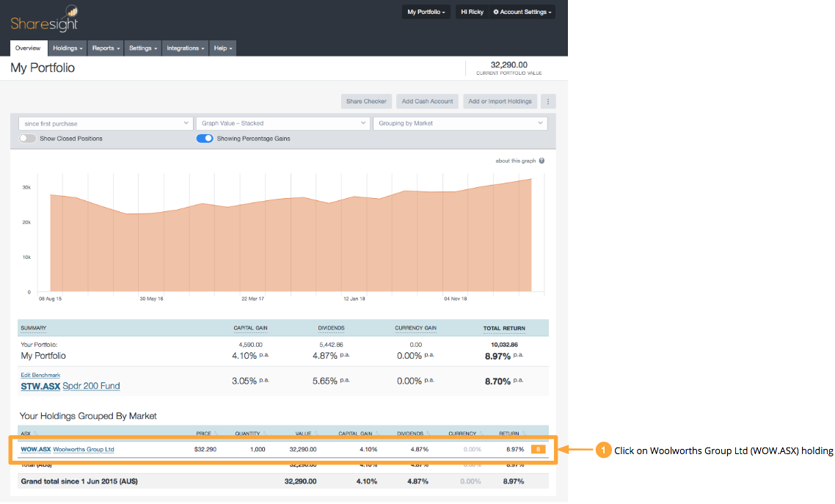Click the 1,000 quantity in Woolworths row

click(x=258, y=449)
